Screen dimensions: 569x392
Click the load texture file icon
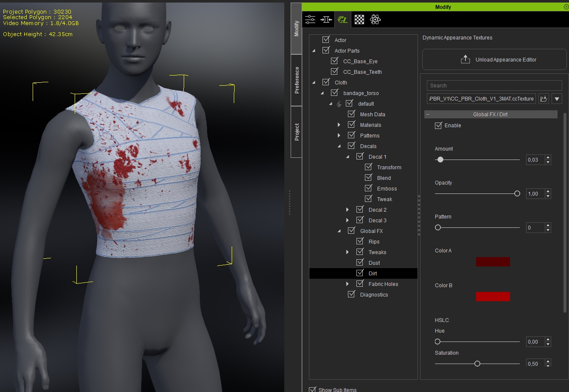coord(544,99)
